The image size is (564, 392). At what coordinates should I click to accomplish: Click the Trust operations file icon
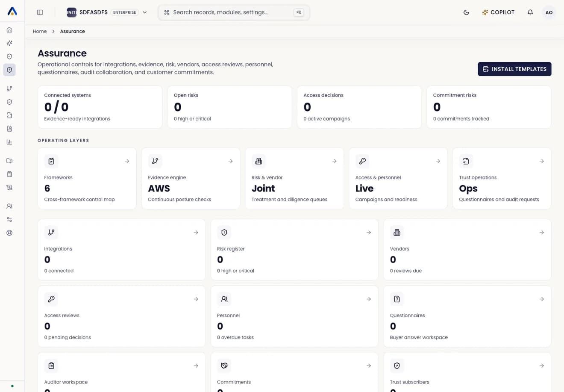[x=466, y=161]
